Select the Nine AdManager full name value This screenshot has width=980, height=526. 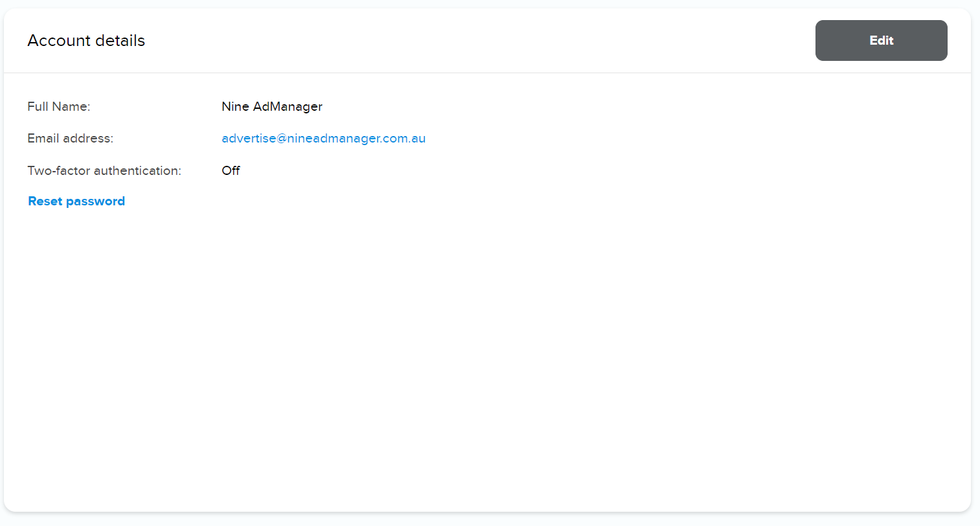tap(272, 106)
